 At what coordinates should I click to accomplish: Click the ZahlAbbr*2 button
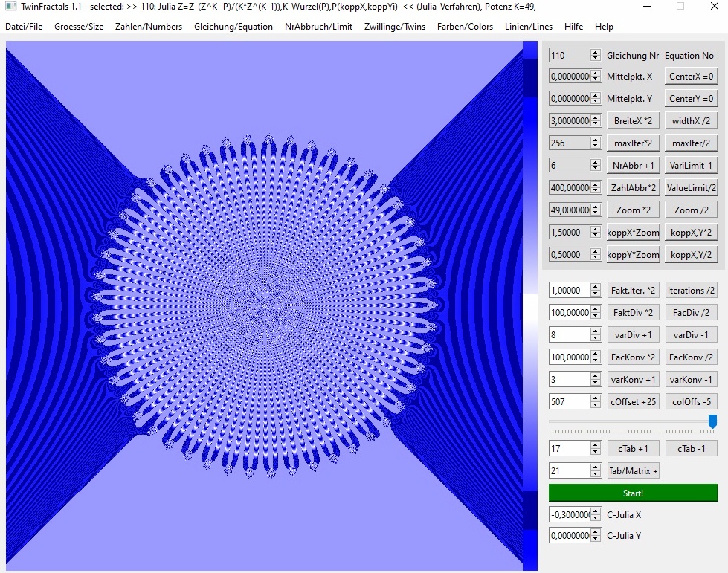point(634,187)
